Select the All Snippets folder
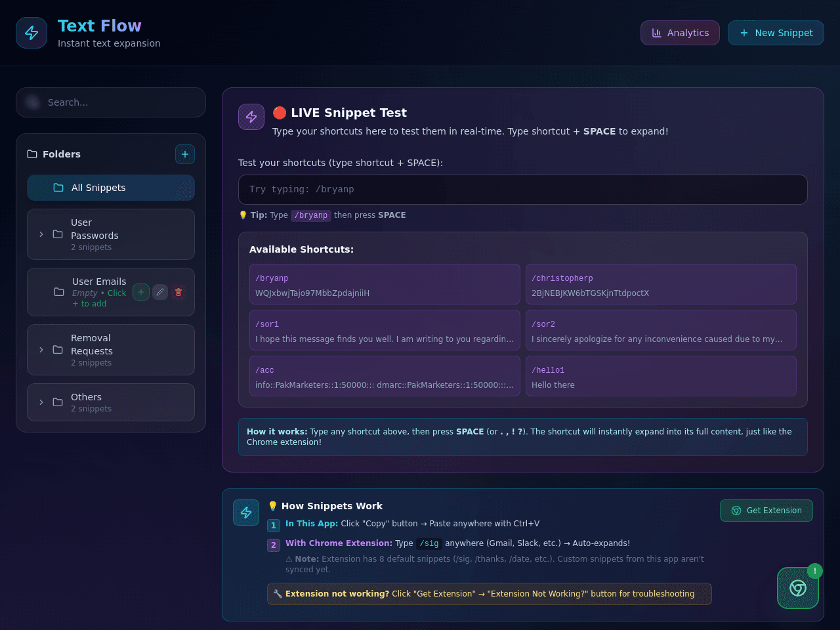 [x=111, y=188]
